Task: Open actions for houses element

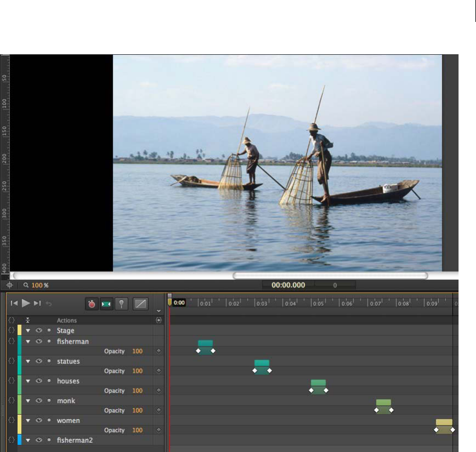Action: click(x=12, y=381)
